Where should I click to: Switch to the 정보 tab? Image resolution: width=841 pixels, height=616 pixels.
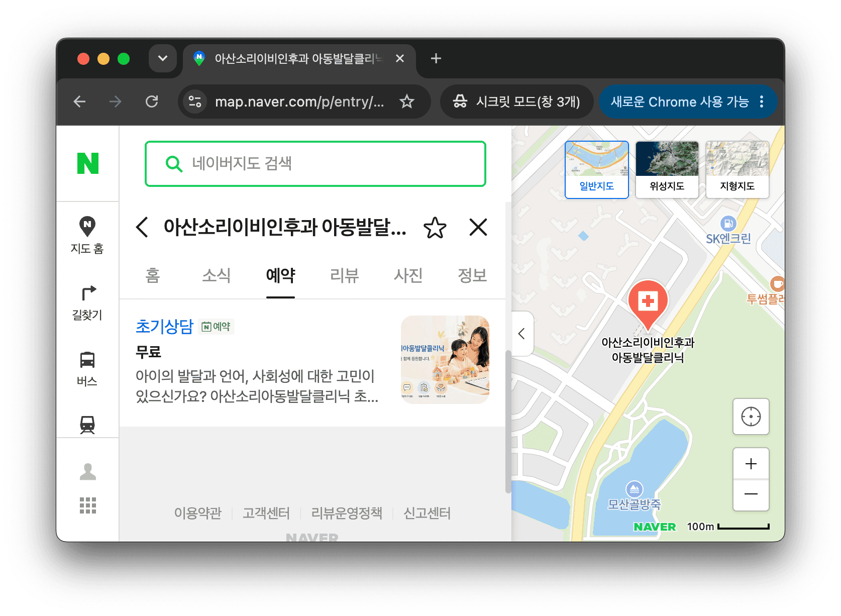click(x=472, y=275)
